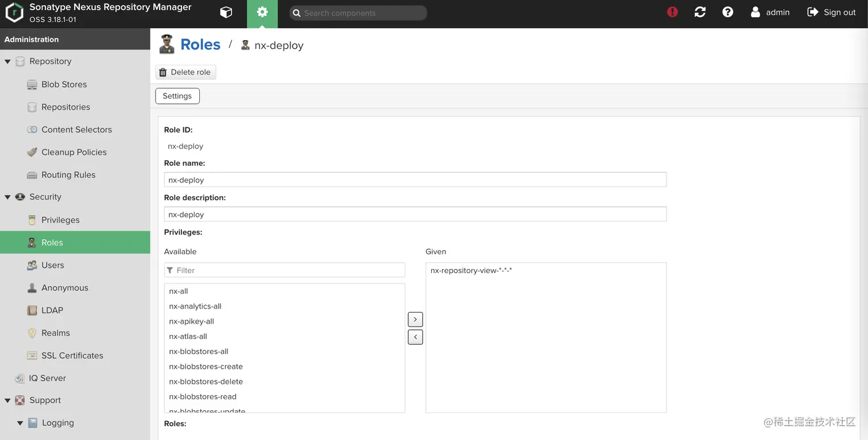Image resolution: width=868 pixels, height=440 pixels.
Task: Select nx-apikey-all in Available list
Action: coord(285,321)
